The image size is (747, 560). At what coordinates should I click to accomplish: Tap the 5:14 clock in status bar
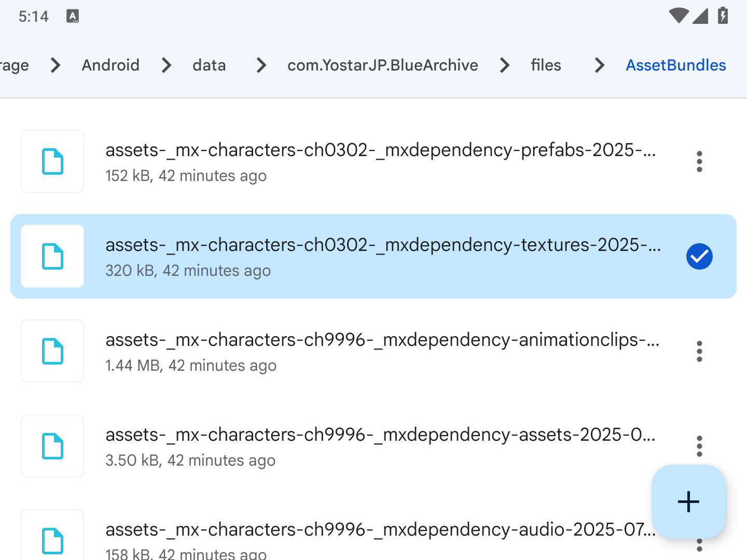33,17
